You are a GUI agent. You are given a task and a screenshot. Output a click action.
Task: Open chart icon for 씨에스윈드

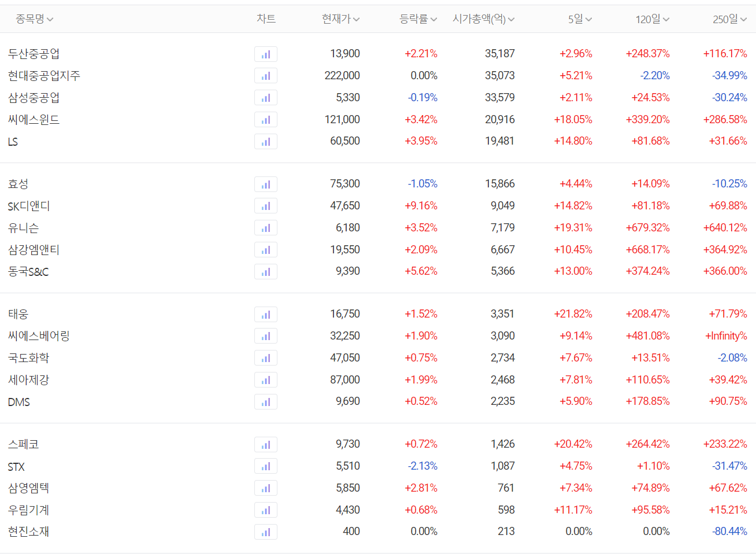pyautogui.click(x=266, y=120)
